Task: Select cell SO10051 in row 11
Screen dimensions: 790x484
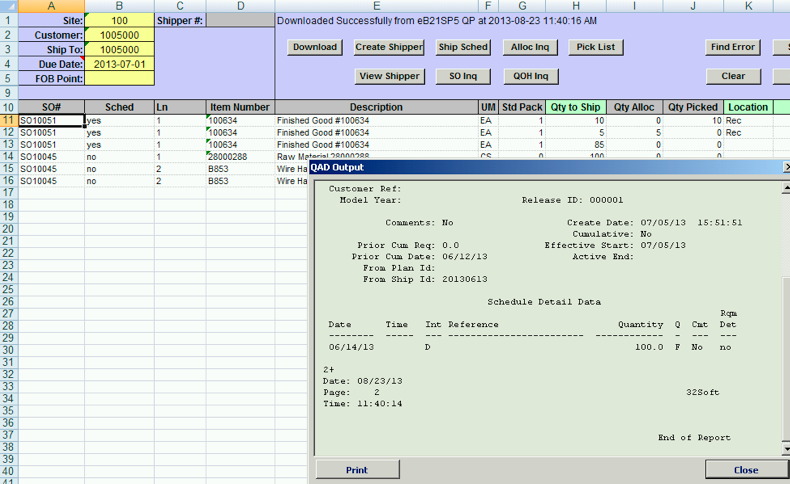Action: 51,121
